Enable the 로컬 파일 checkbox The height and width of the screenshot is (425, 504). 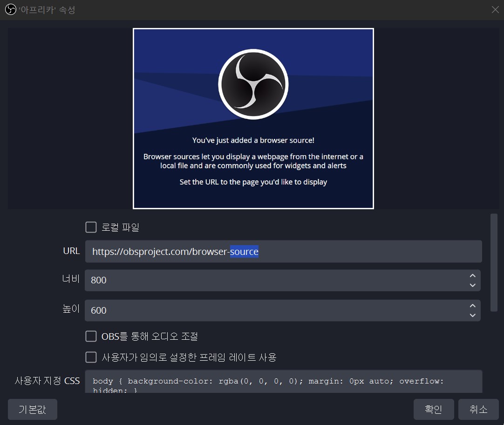[x=91, y=227]
